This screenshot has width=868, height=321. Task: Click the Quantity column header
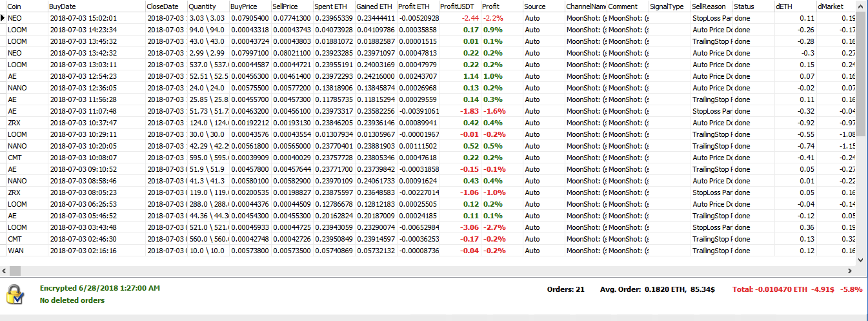pos(208,6)
